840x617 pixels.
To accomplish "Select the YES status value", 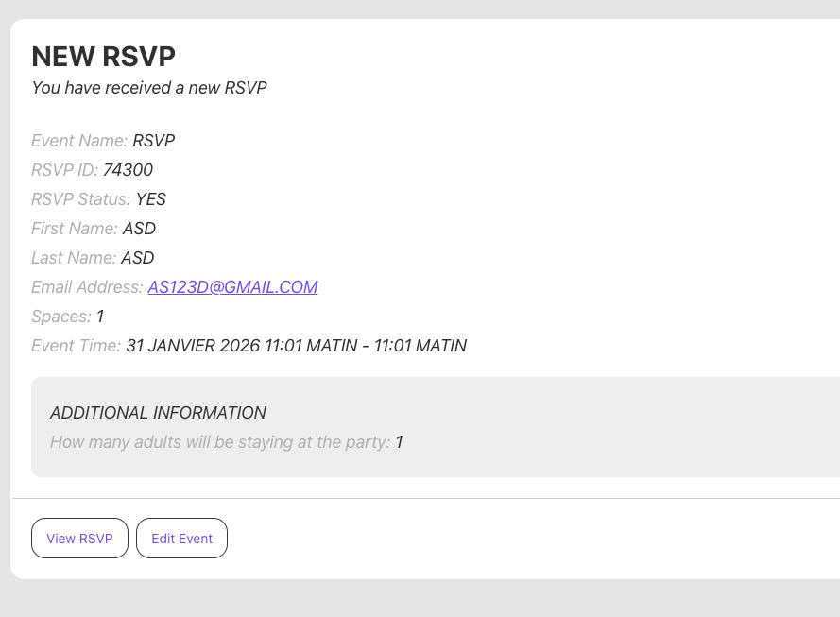I will tap(151, 199).
